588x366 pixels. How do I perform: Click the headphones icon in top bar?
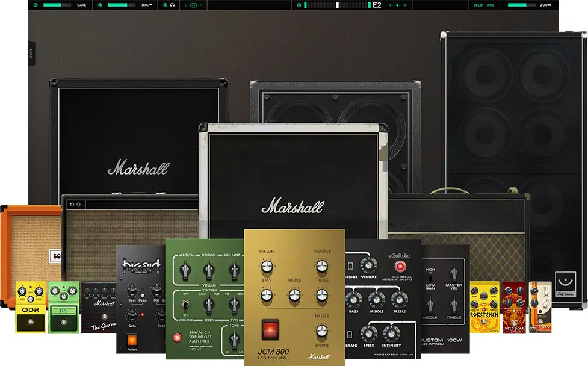click(173, 5)
